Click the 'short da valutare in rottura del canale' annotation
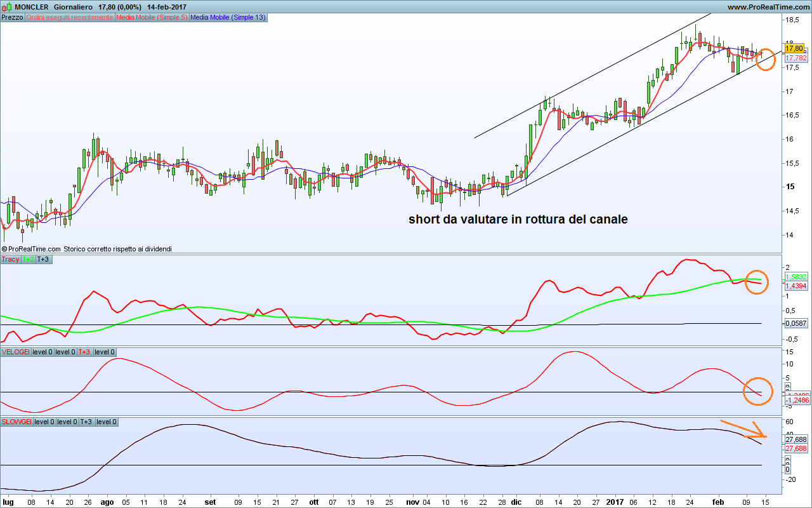The width and height of the screenshot is (812, 508). click(518, 219)
